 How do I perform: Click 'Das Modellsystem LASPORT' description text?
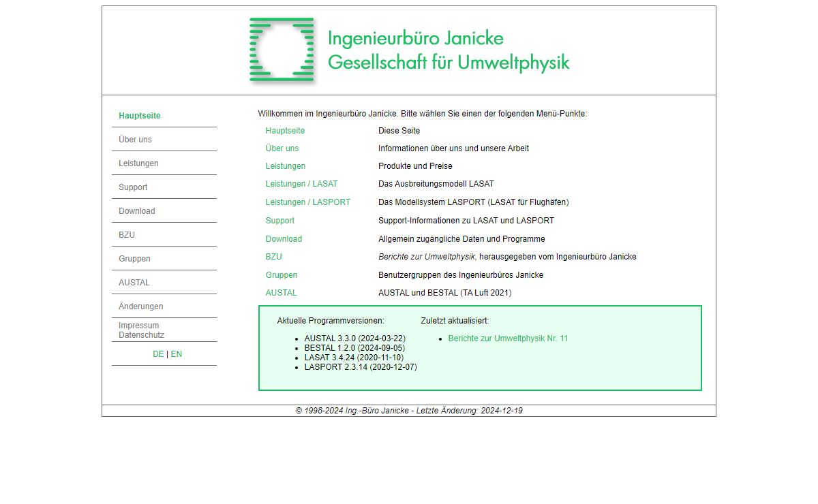pos(474,202)
